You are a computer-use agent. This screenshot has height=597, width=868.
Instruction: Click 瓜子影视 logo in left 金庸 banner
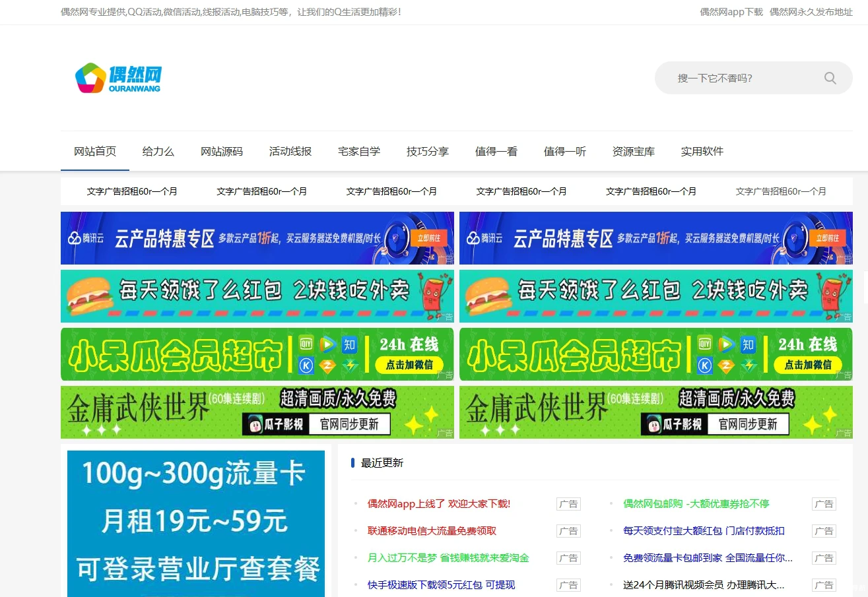[277, 424]
